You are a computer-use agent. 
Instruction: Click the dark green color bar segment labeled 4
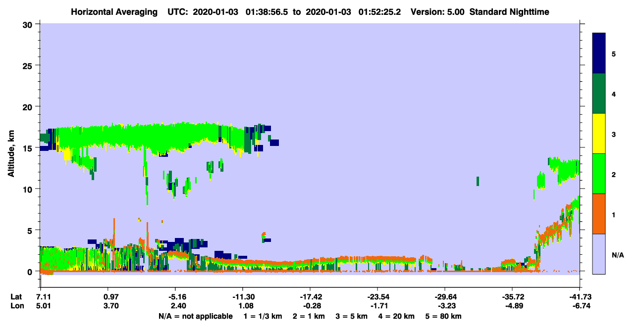click(599, 94)
